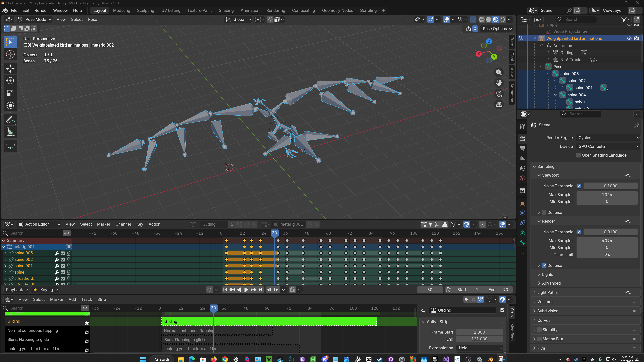Click the Play animation button

(x=246, y=290)
